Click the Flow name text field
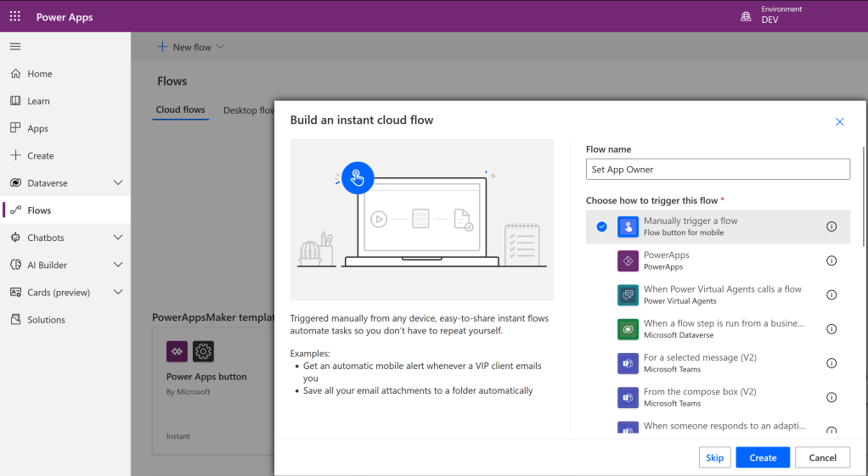Viewport: 868px width, 476px height. (x=718, y=170)
